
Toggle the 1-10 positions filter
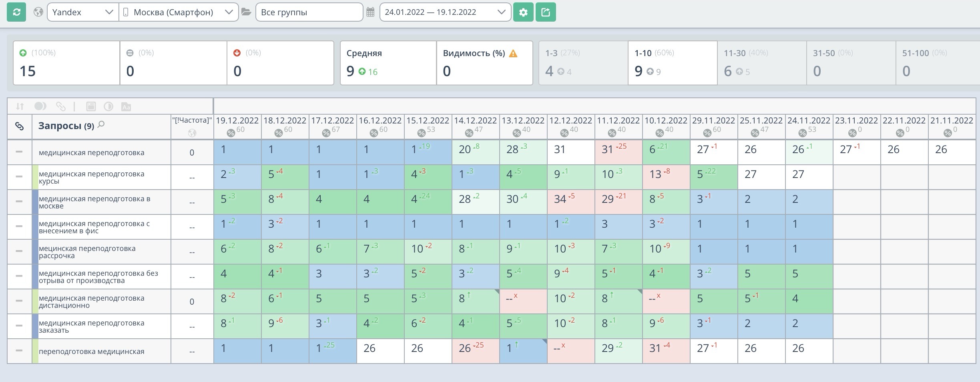[672, 63]
